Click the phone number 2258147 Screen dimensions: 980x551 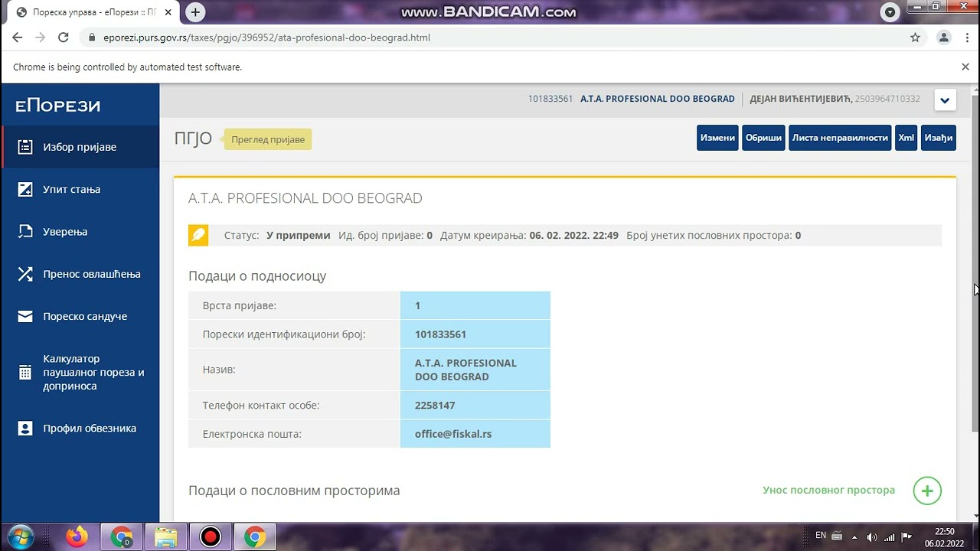(x=435, y=405)
